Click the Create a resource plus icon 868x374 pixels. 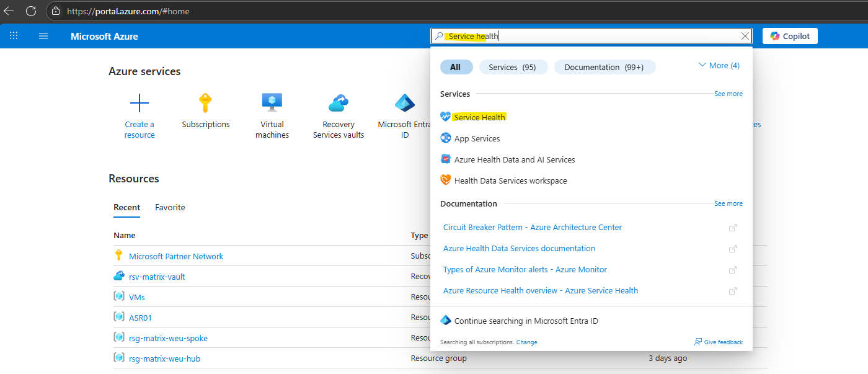point(139,102)
